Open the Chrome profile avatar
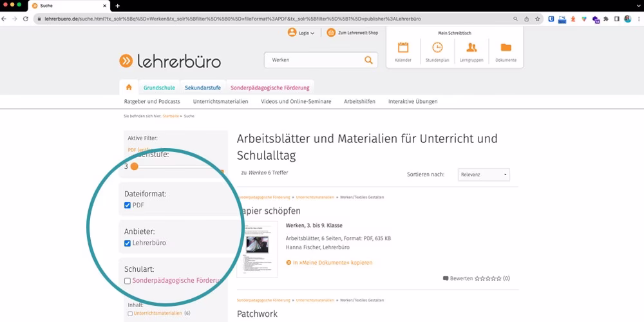Viewport: 644px width, 322px height. point(627,19)
